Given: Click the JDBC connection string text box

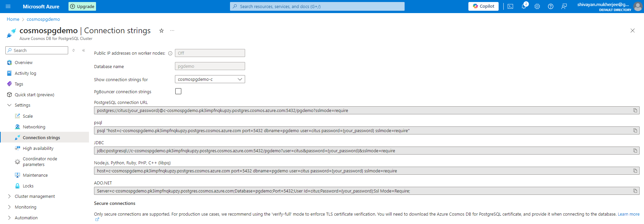Looking at the screenshot, I should tap(367, 151).
